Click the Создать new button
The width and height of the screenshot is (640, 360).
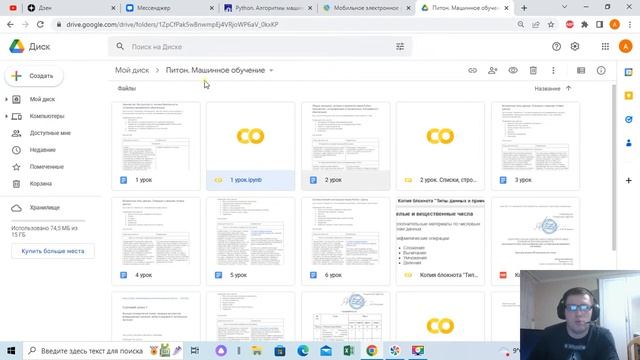click(x=34, y=76)
